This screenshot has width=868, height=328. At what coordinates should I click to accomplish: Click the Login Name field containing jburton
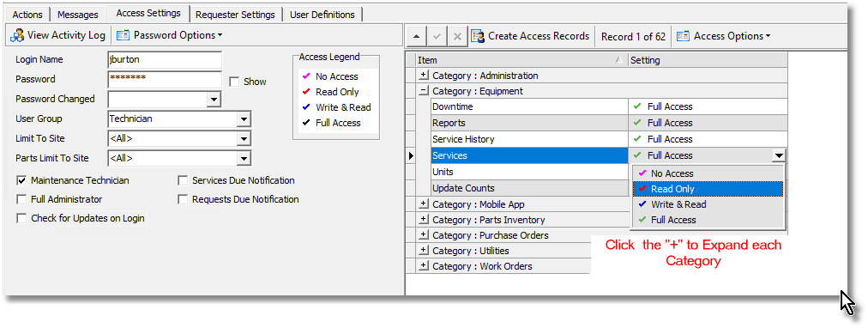165,60
